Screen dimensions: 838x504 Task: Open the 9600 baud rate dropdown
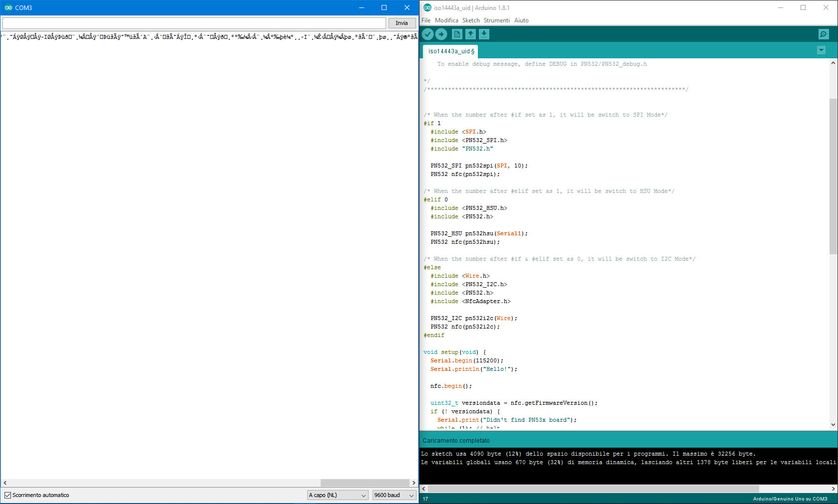[x=394, y=495]
